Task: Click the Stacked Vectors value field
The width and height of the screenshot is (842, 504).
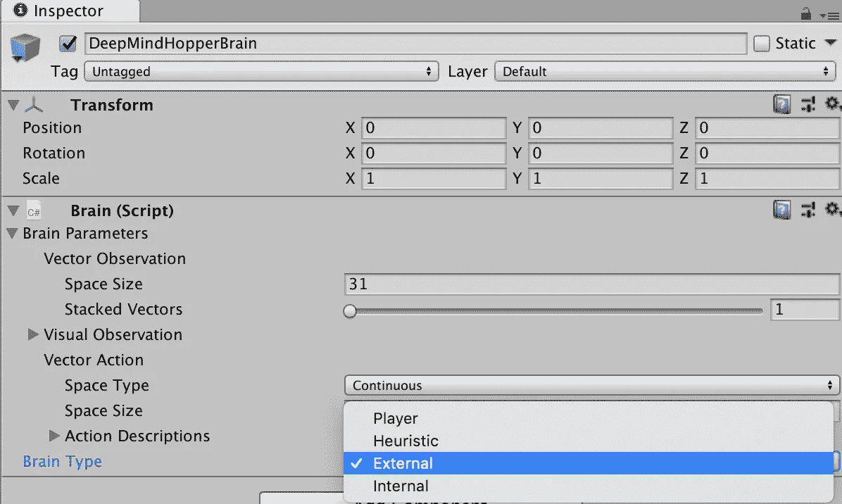Action: (805, 310)
